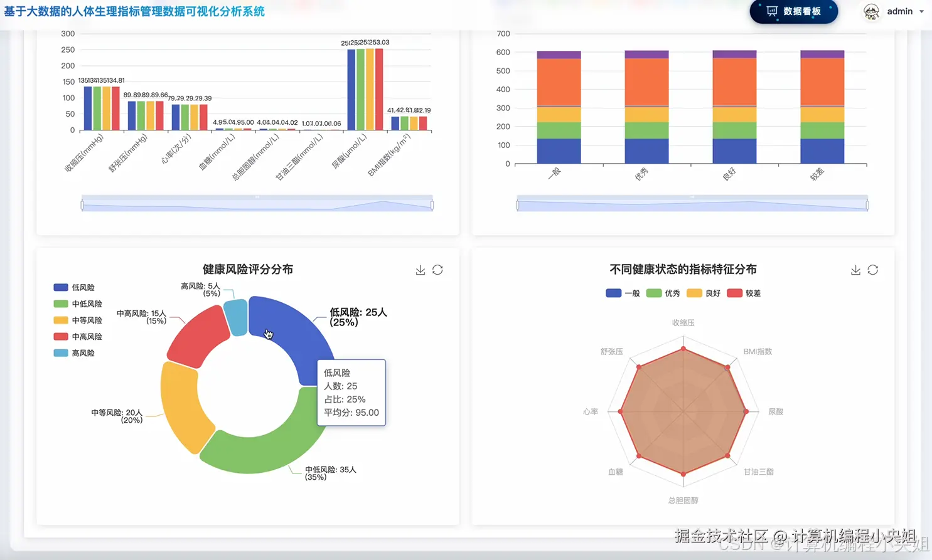
Task: Click the 一般 stacked bar column
Action: pos(559,107)
